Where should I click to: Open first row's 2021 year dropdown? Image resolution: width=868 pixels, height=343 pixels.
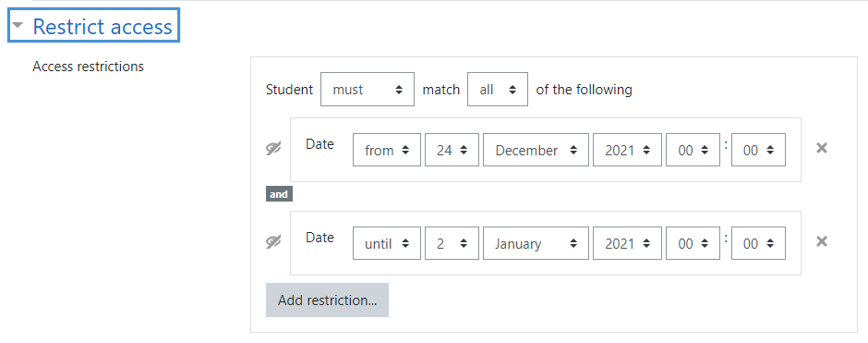(627, 150)
